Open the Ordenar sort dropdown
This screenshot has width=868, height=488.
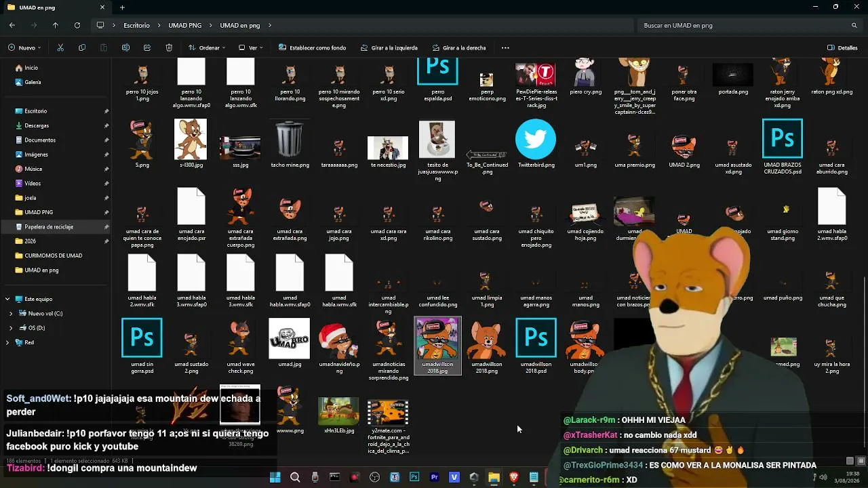(208, 48)
